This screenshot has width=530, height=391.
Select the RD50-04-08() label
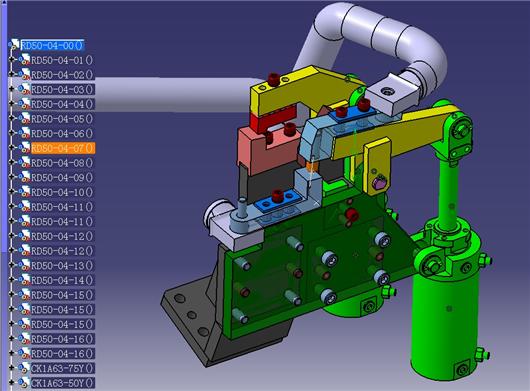(x=62, y=163)
